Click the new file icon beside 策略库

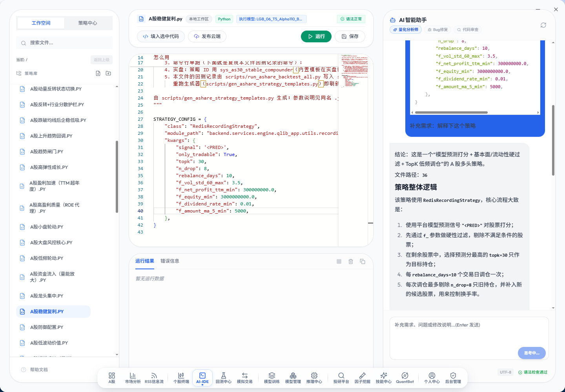point(98,73)
